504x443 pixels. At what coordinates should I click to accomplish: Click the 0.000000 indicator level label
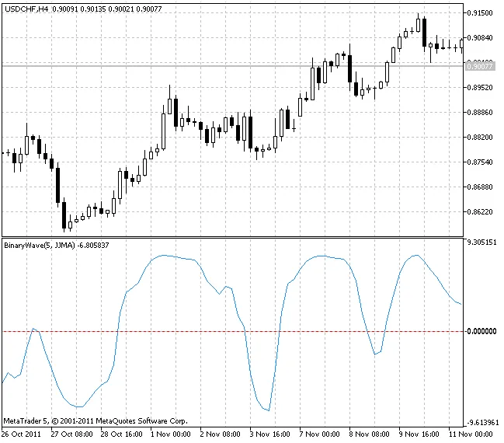click(481, 332)
